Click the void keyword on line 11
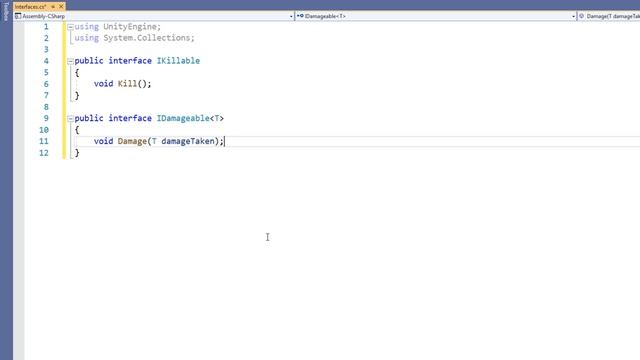This screenshot has width=640, height=360. (x=103, y=141)
